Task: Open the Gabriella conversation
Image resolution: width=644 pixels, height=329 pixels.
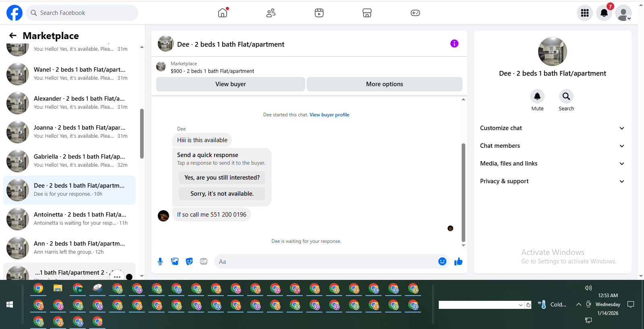Action: pyautogui.click(x=69, y=161)
